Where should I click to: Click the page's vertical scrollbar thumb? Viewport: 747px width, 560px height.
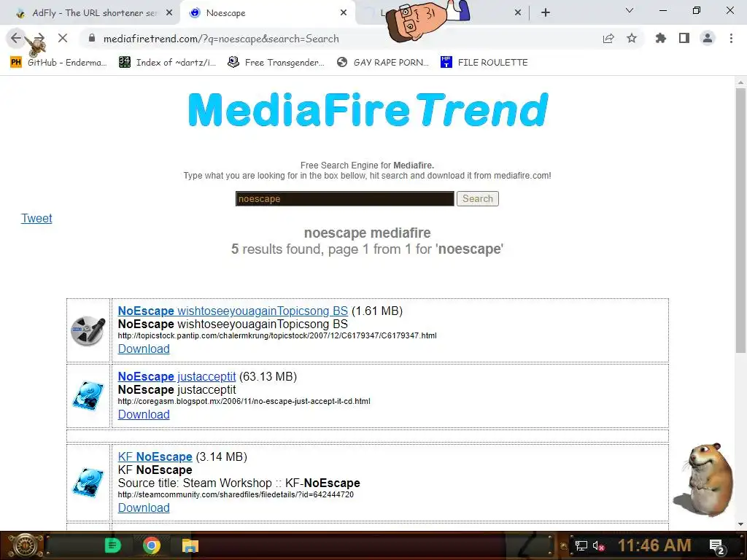[x=740, y=220]
